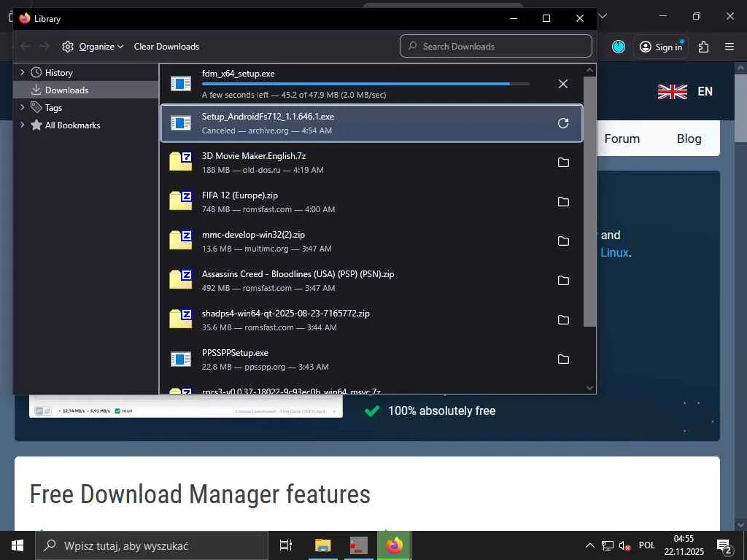Select History in the Library sidebar
Viewport: 747px width, 560px height.
click(x=58, y=72)
